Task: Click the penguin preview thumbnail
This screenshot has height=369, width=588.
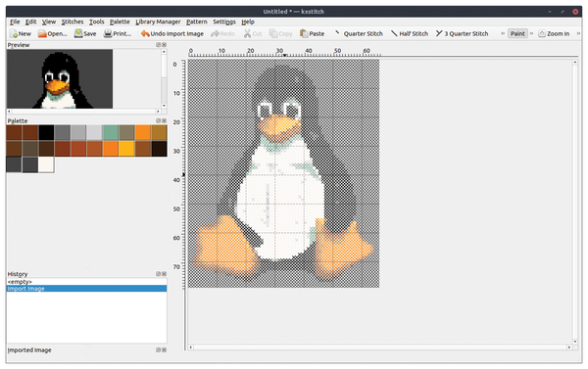Action: pos(60,79)
